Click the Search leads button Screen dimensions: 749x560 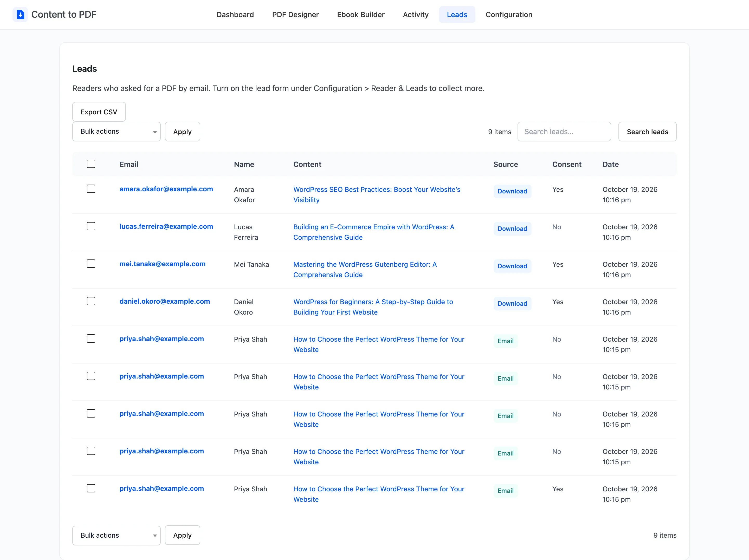click(x=647, y=131)
